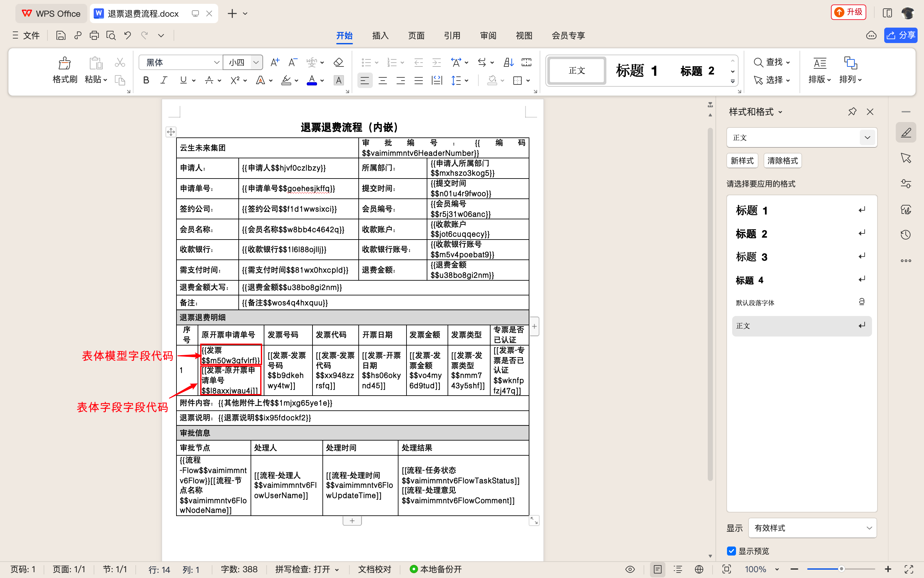Click the Fit Page icon in status bar
924x578 pixels.
click(726, 569)
